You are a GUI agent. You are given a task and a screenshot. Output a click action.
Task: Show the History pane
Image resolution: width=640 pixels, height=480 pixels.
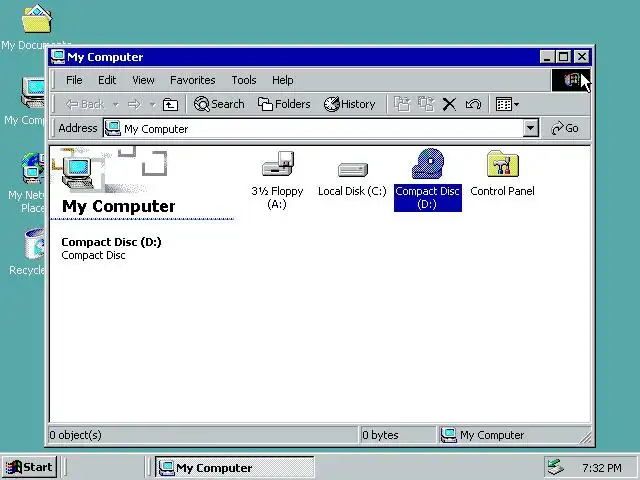tap(349, 104)
